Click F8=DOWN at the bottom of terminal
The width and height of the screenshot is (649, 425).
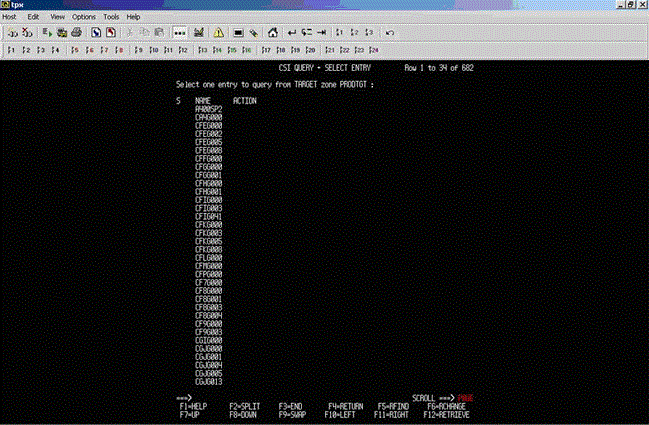pos(244,413)
